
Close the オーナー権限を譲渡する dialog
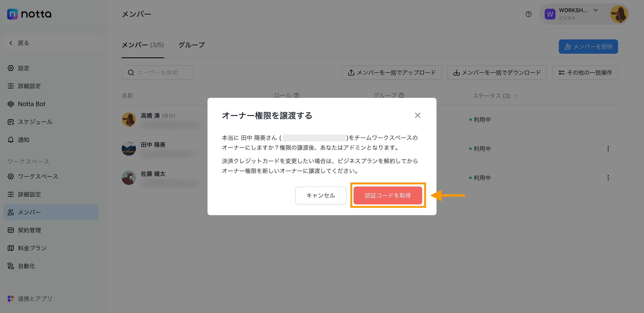(417, 116)
